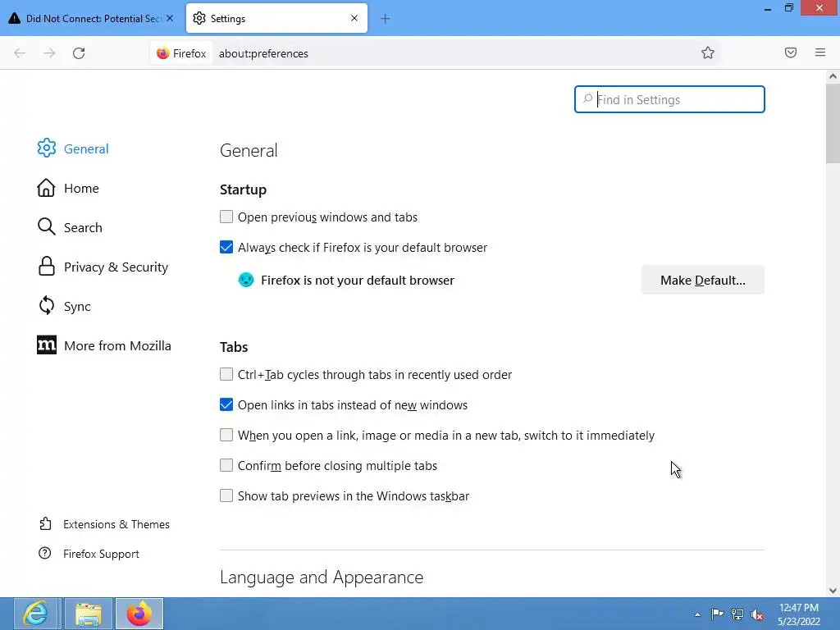This screenshot has width=840, height=630.
Task: Click the taskbar clock showing 12:47 PM
Action: tap(799, 614)
